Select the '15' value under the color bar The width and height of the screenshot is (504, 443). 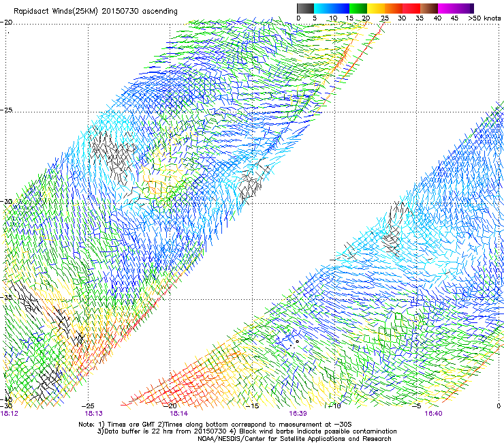tap(349, 18)
